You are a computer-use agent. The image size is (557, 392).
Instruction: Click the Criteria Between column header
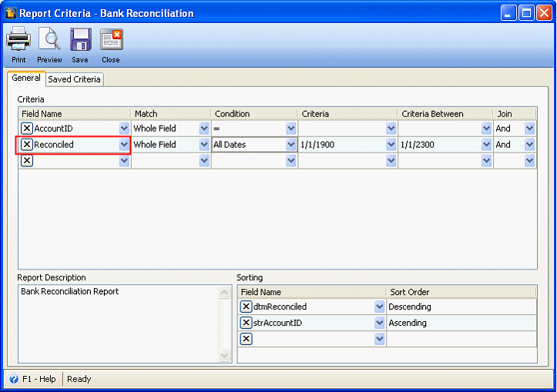point(445,114)
